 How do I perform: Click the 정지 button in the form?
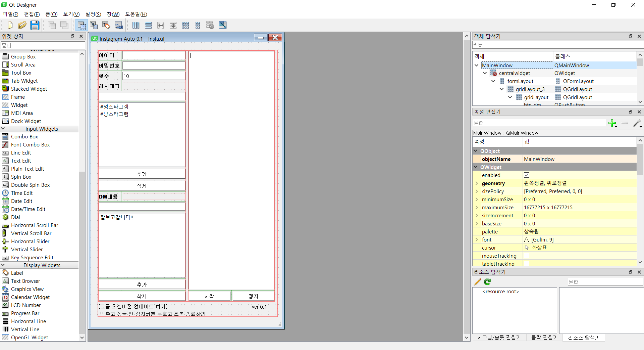coord(253,296)
